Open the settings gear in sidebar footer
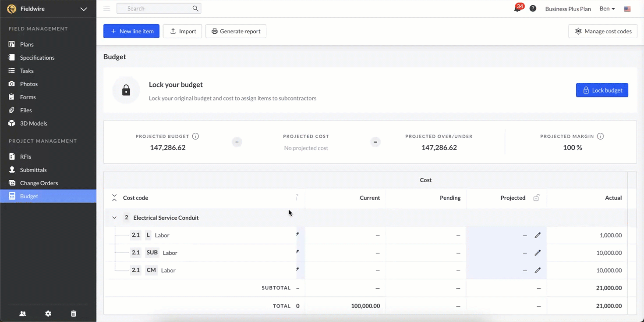The image size is (644, 322). (48, 314)
